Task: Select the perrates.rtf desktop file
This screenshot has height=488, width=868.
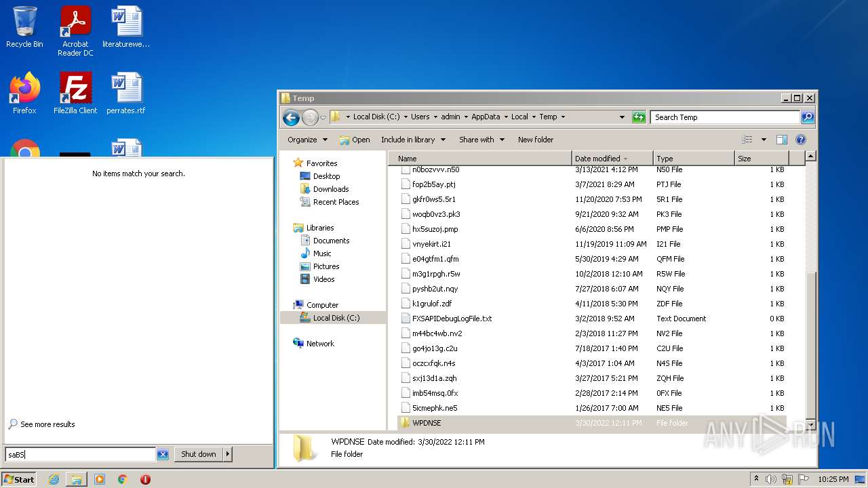Action: point(126,94)
